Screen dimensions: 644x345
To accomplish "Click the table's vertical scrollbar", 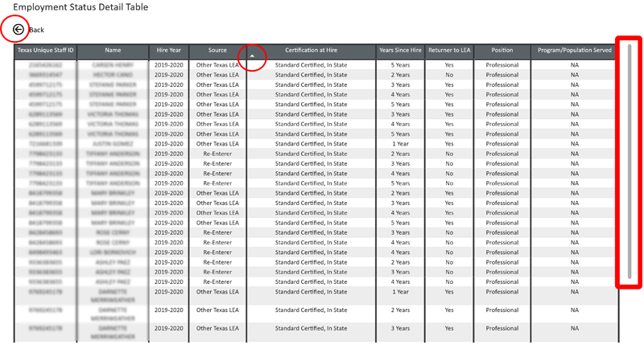I will click(x=630, y=162).
